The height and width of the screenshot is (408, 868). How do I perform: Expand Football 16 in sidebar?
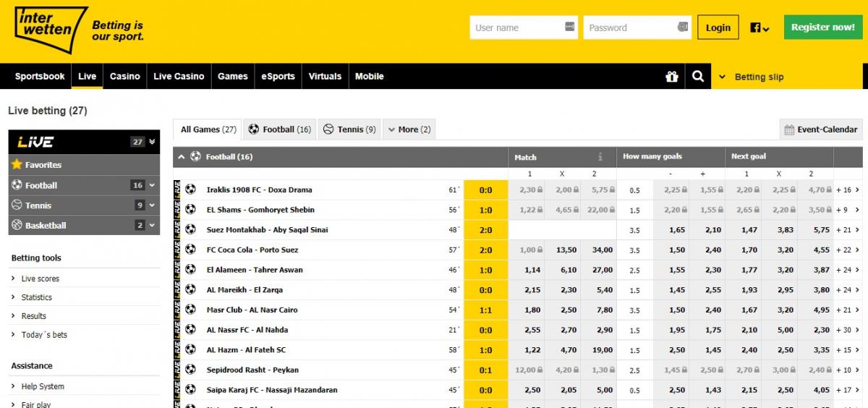(x=152, y=185)
